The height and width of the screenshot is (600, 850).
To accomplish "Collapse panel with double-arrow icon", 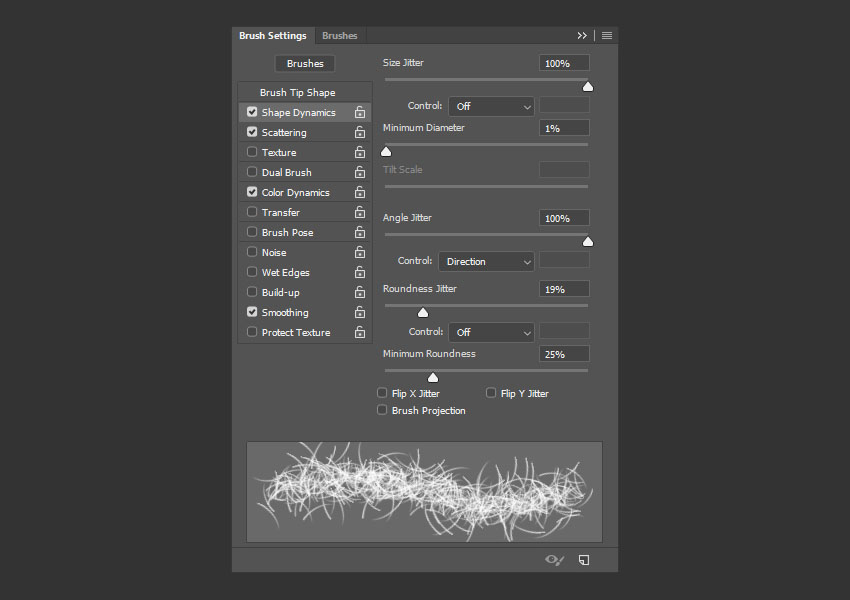I will (x=582, y=36).
